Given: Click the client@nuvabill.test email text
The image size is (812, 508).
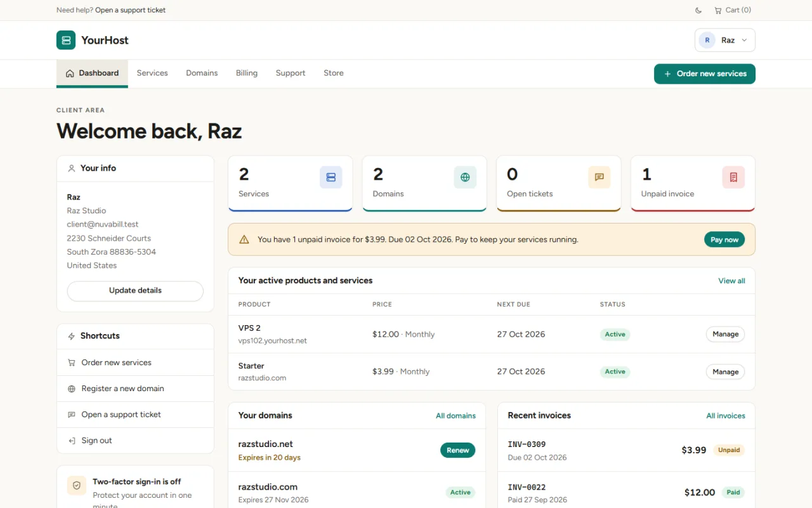Looking at the screenshot, I should pos(103,224).
